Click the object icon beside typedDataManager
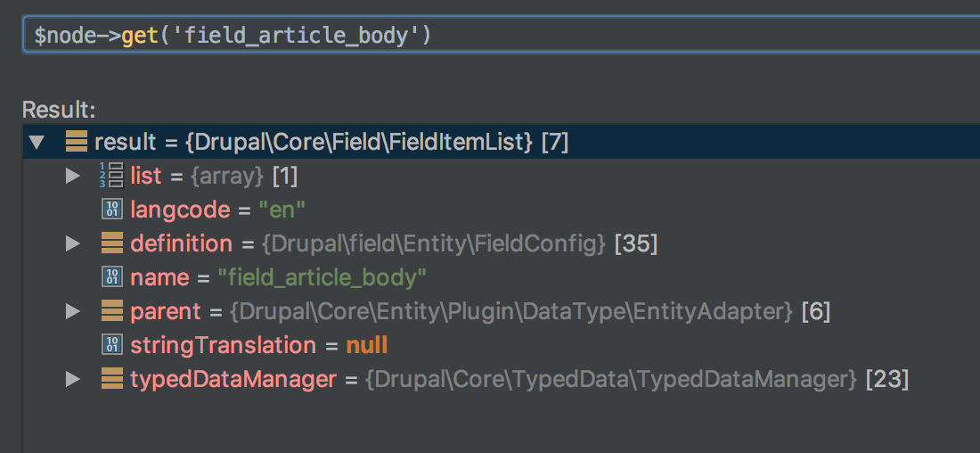Viewport: 980px width, 453px height. (112, 379)
